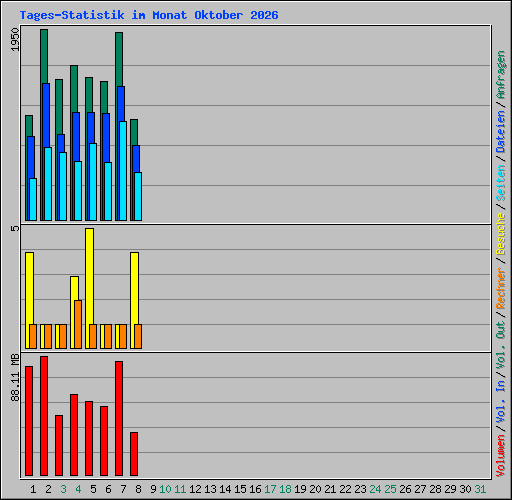The height and width of the screenshot is (500, 512).
Task: Click the tallest red Volumen bar, day 2
Action: coord(44,416)
